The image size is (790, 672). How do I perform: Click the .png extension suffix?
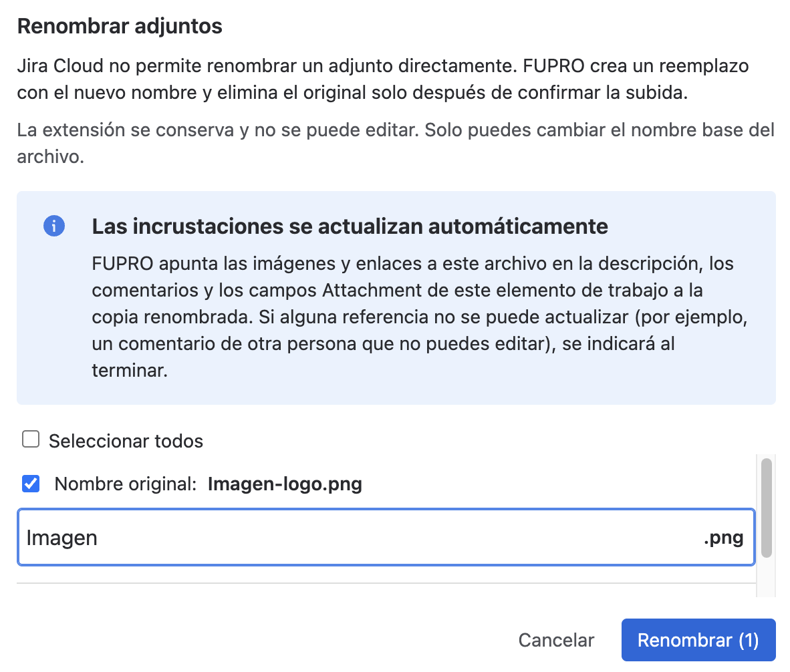723,537
